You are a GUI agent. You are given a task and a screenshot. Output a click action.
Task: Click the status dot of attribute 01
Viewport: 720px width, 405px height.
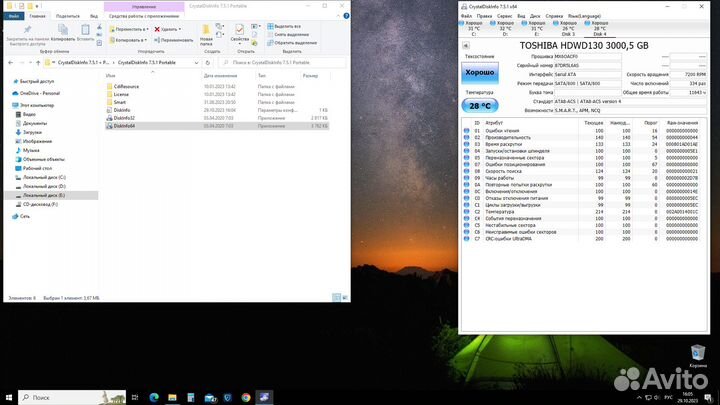(467, 131)
